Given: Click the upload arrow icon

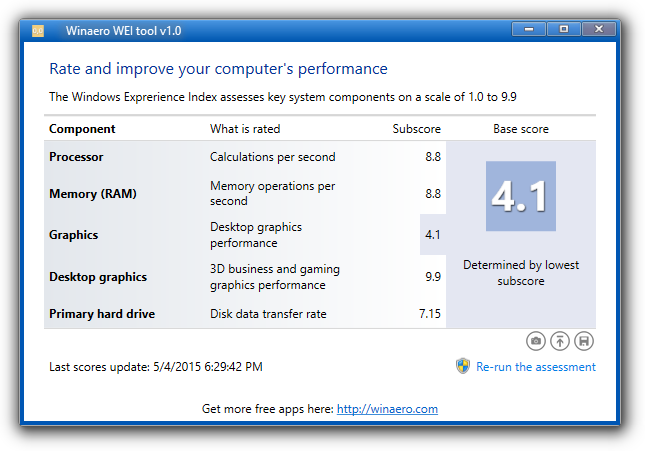Looking at the screenshot, I should [560, 341].
